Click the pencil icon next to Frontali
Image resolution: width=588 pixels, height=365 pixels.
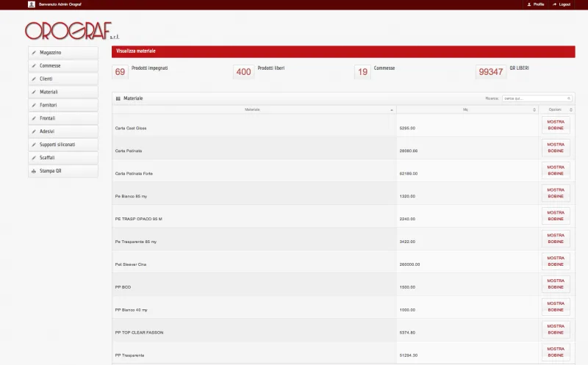coord(34,118)
